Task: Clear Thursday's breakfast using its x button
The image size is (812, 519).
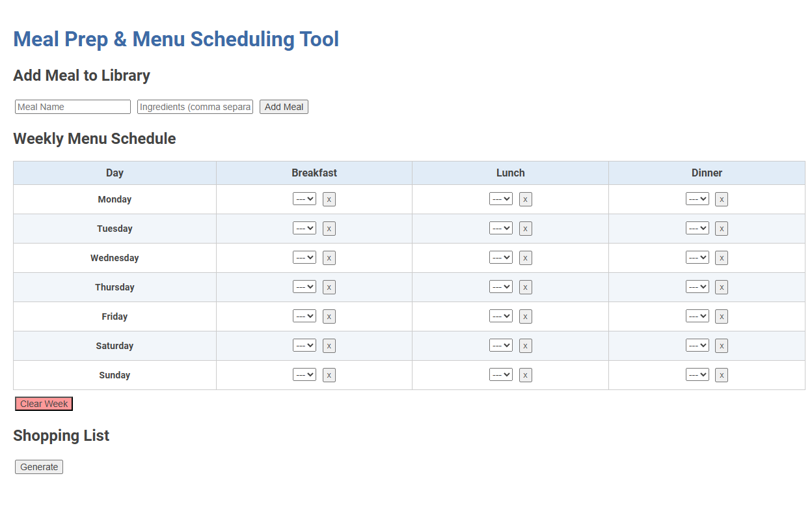Action: tap(329, 287)
